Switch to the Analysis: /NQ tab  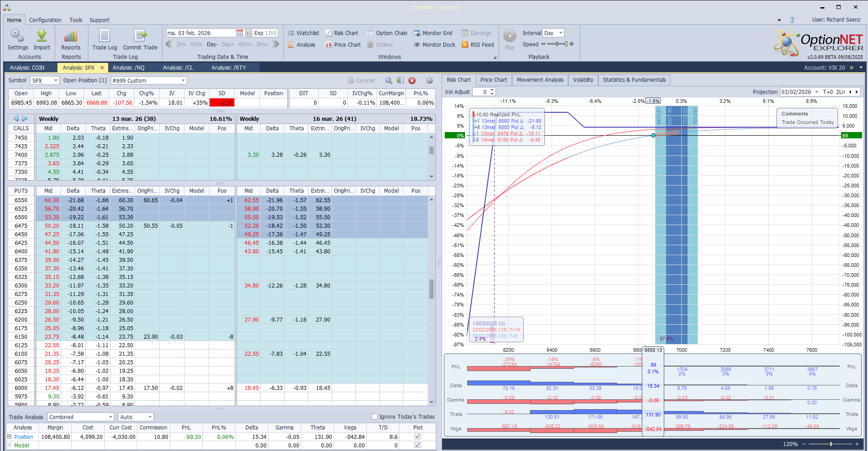tap(128, 67)
